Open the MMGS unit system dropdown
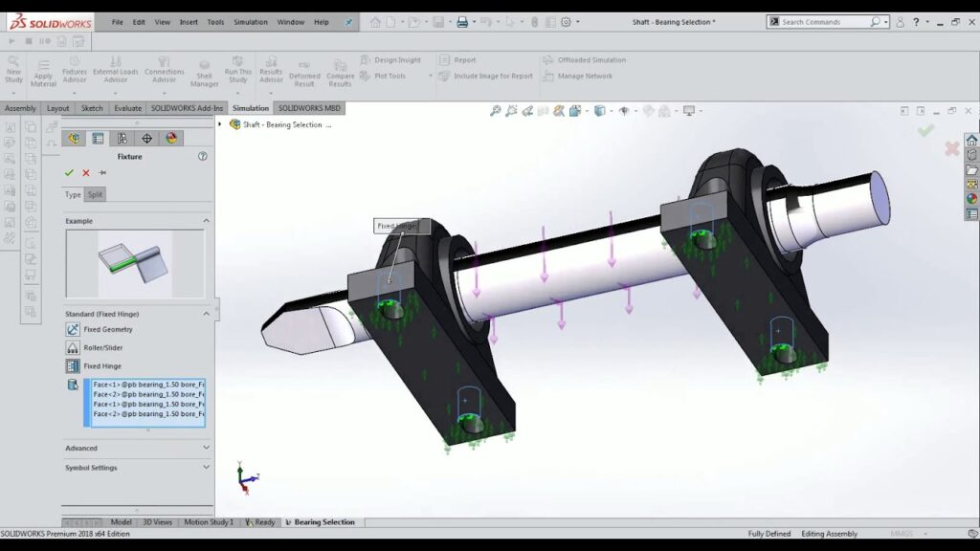980x551 pixels. [x=925, y=534]
